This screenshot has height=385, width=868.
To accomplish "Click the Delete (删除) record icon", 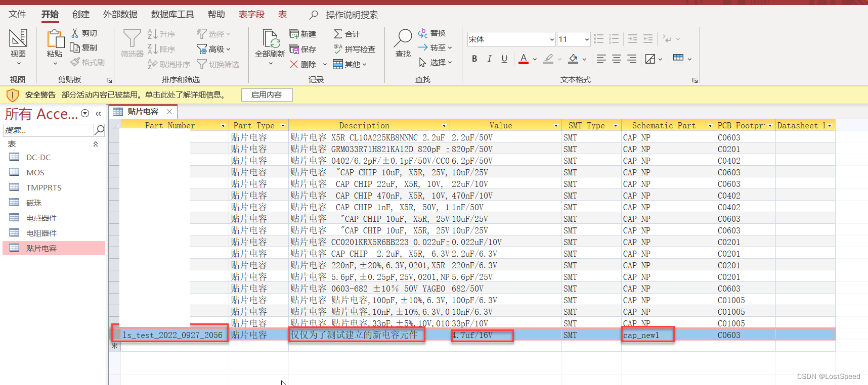I will click(294, 64).
